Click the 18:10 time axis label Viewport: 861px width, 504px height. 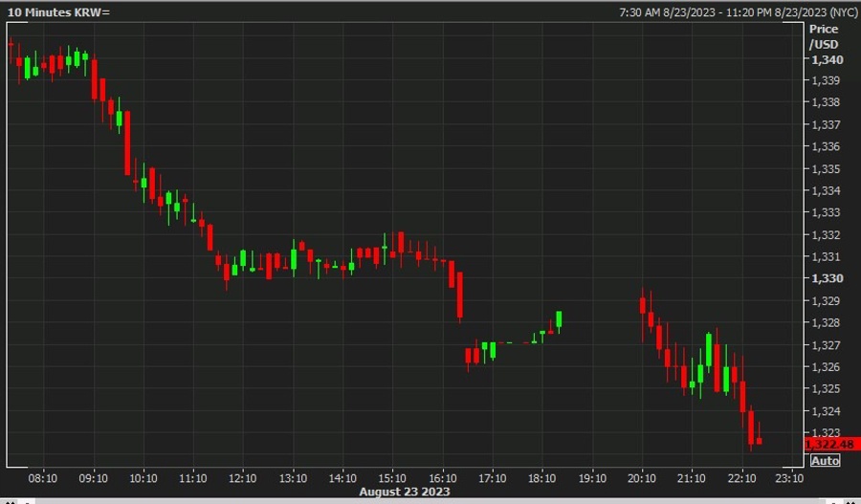[x=542, y=478]
